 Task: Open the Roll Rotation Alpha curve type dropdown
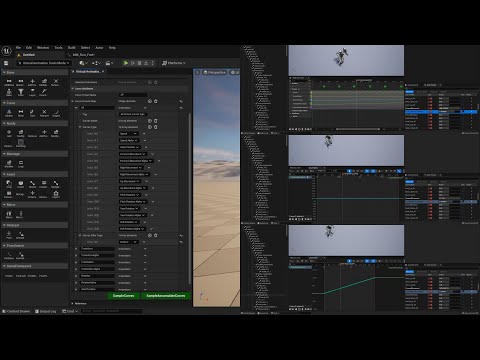coord(132,229)
